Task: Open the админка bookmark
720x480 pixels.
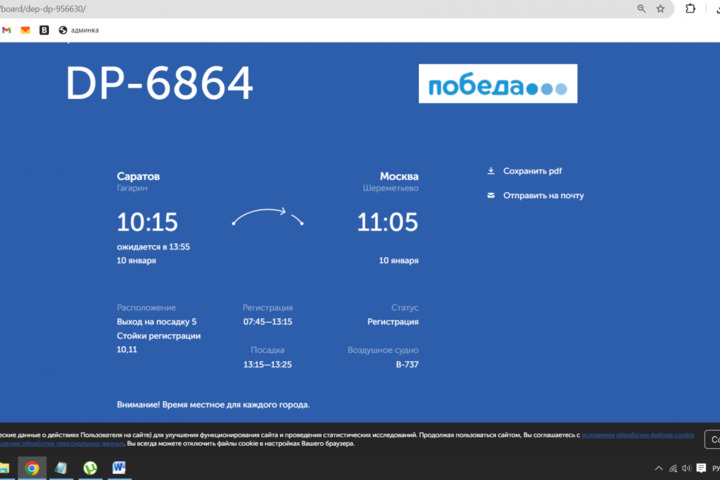Action: click(x=78, y=30)
